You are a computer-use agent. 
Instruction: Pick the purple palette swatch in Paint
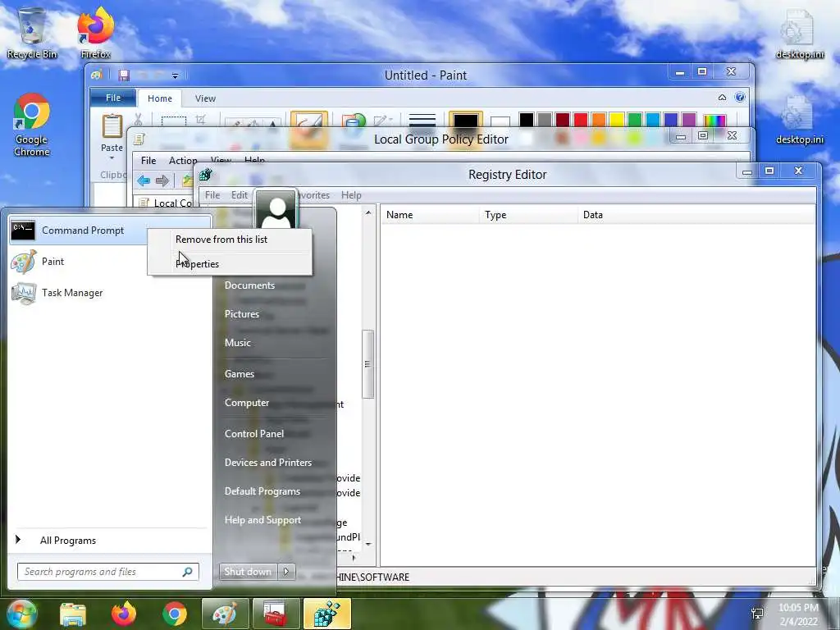(x=689, y=120)
